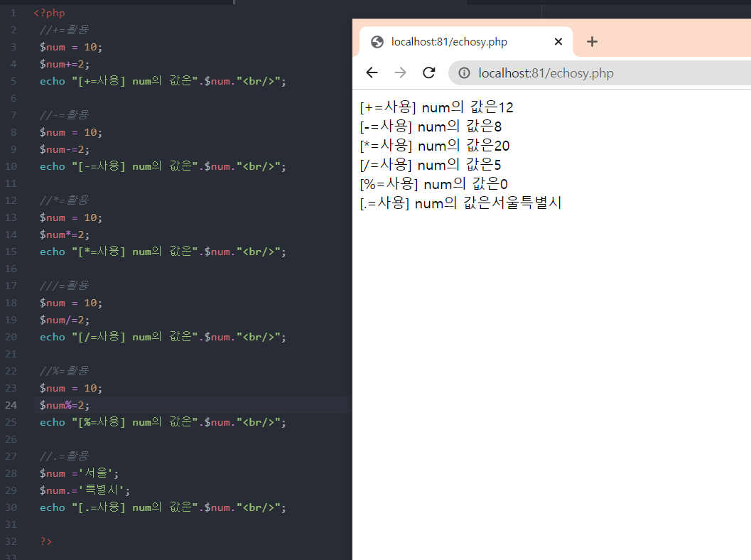Click browser output line ending in 값은8
The width and height of the screenshot is (751, 560).
(x=431, y=126)
